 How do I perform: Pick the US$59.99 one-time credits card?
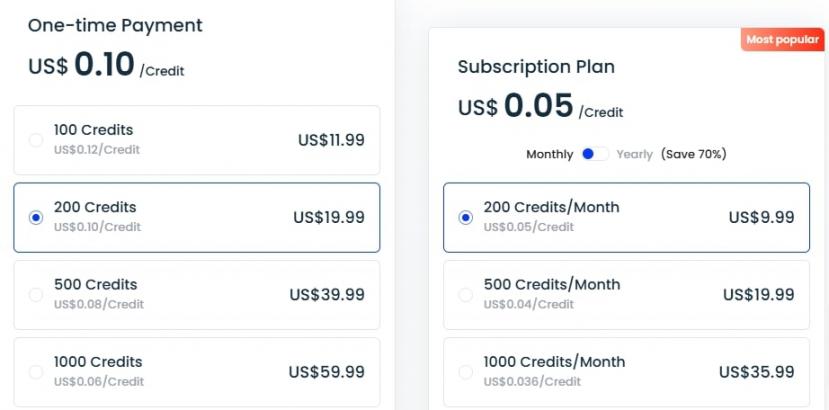[x=196, y=372]
